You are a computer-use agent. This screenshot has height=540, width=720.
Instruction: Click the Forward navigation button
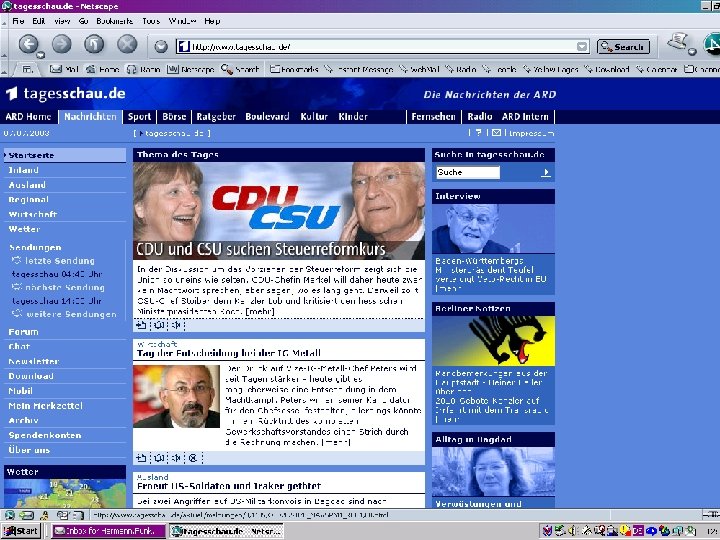pos(62,44)
